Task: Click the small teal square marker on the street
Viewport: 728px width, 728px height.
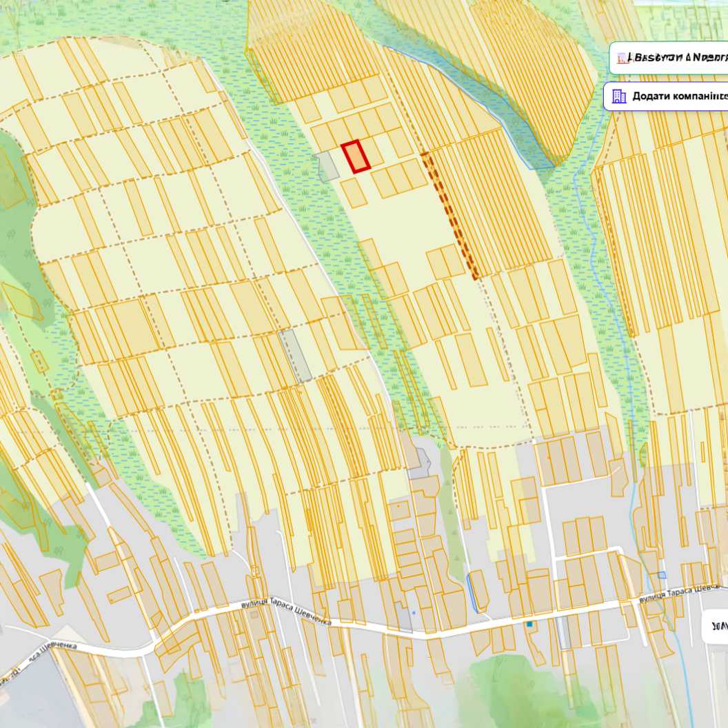Action: tap(529, 624)
